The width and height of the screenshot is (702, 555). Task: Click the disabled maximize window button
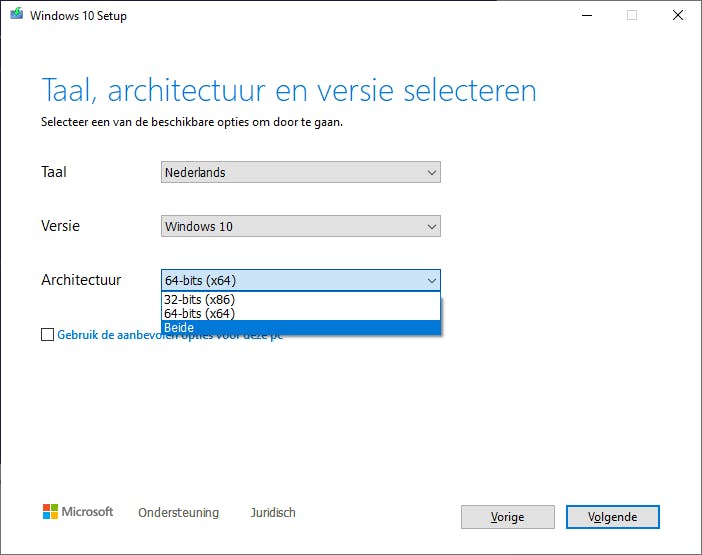(x=632, y=16)
